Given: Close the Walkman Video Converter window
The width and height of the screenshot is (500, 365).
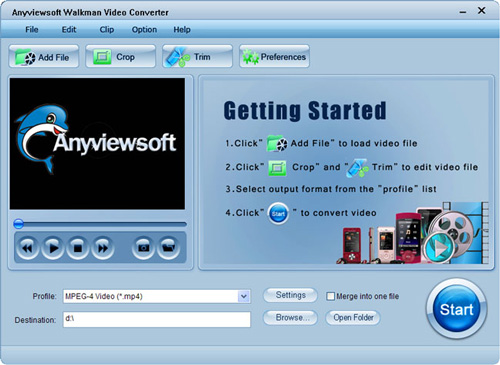Looking at the screenshot, I should [x=481, y=11].
